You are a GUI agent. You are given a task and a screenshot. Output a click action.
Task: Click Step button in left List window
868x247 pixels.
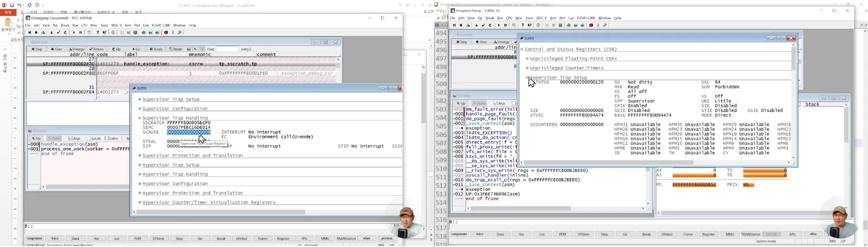(x=37, y=49)
